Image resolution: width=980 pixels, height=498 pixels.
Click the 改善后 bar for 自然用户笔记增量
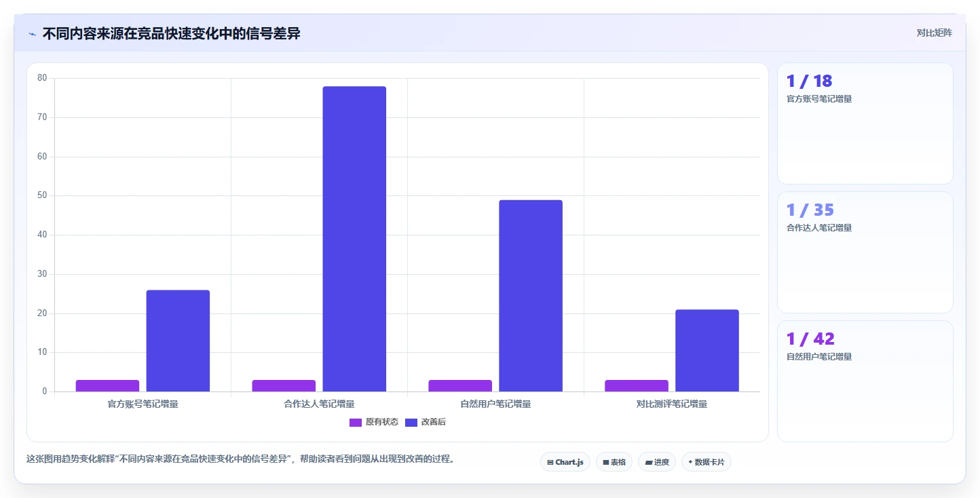pos(531,296)
